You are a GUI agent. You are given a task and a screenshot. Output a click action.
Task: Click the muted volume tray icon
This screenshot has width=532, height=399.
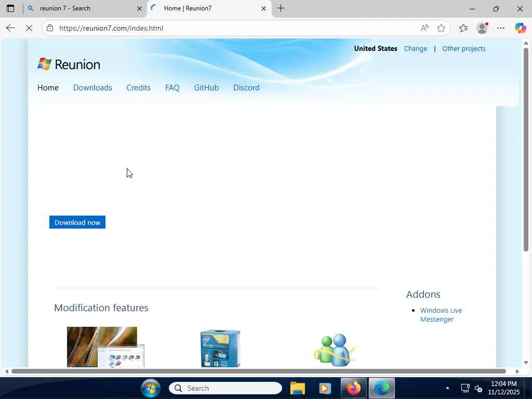tap(478, 389)
